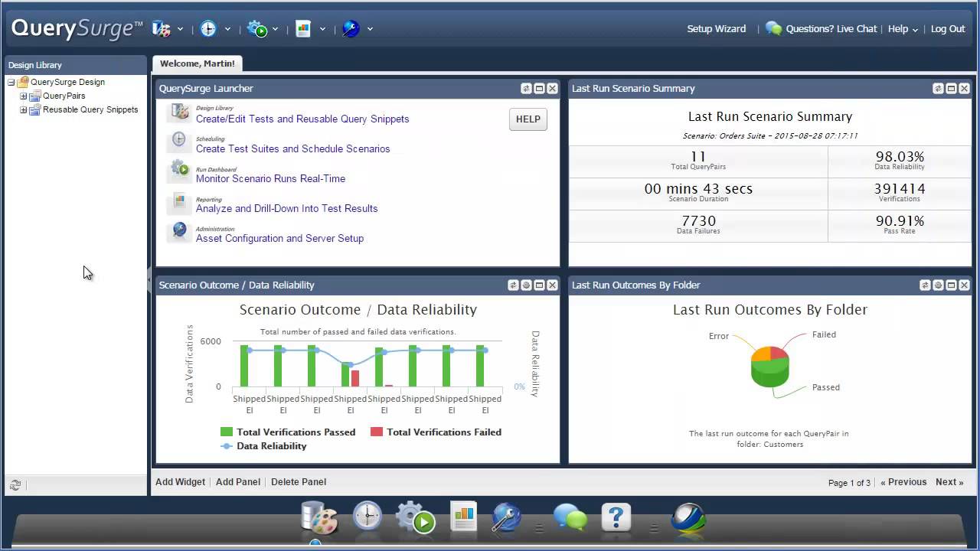This screenshot has height=551, width=980.
Task: Open Create Test Suites and Schedule Scenarios link
Action: click(x=293, y=148)
